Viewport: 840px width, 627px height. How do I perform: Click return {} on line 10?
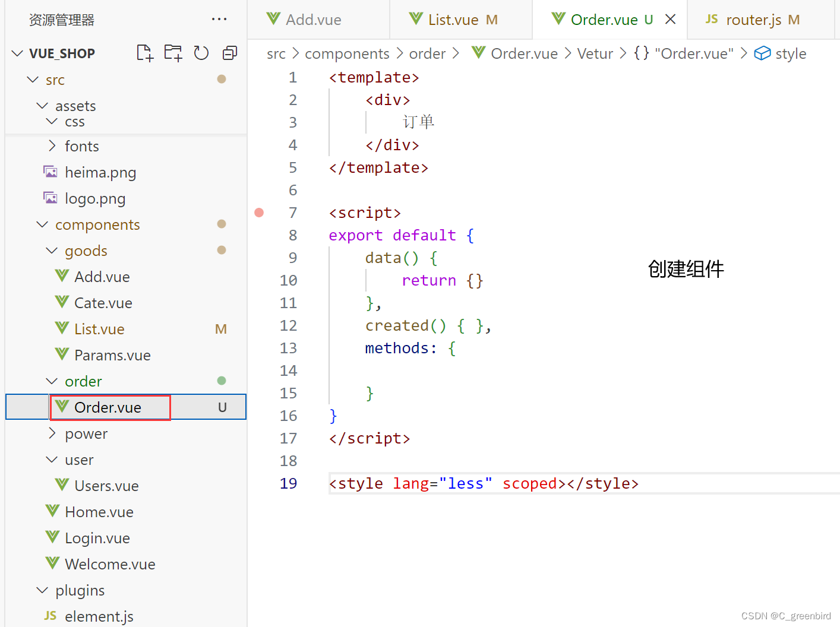point(443,280)
